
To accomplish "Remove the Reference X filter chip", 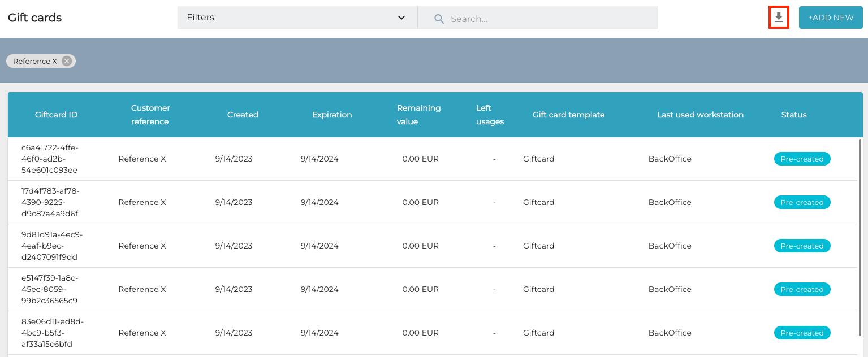I will tap(67, 61).
